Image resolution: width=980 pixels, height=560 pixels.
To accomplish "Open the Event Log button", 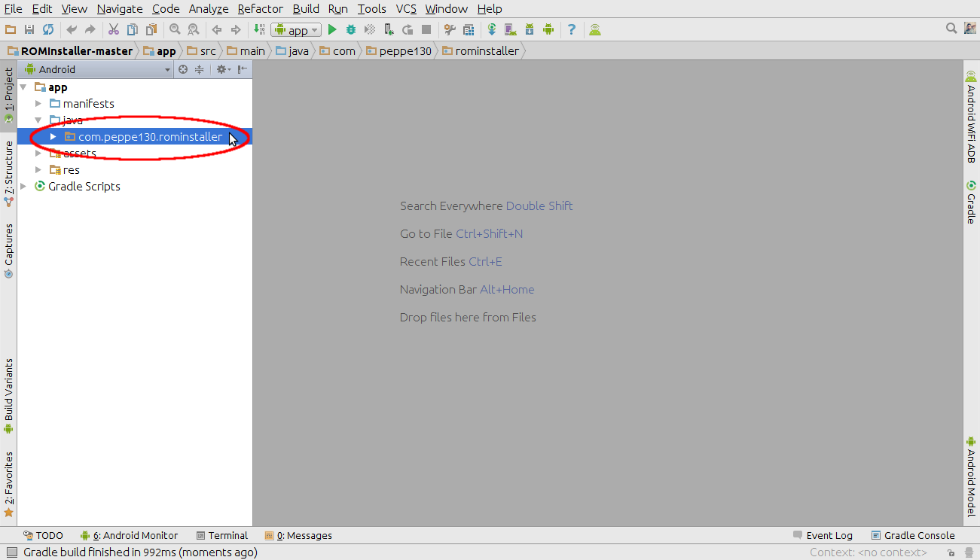I will tap(823, 536).
